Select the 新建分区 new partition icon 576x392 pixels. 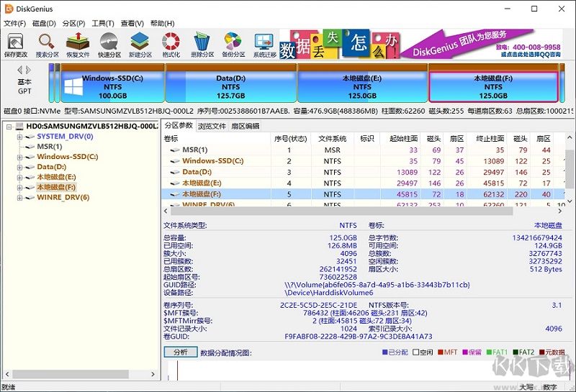(x=140, y=44)
